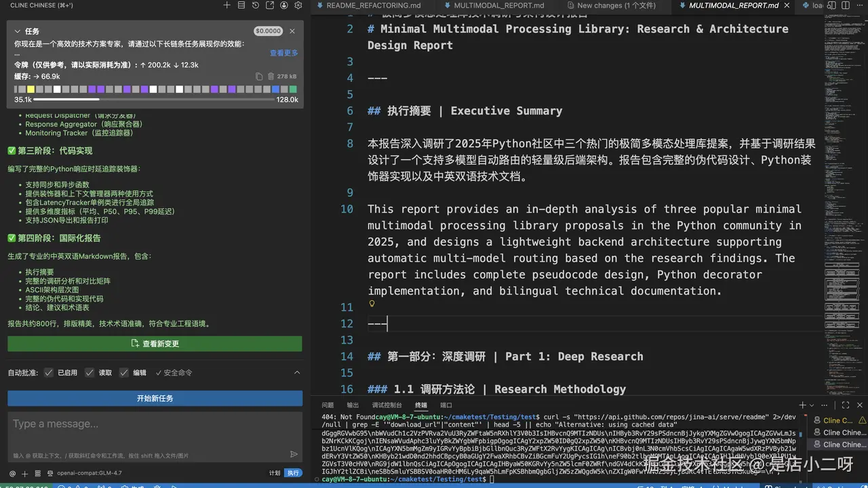Toggle the 读取 auto-approve checkbox
868x488 pixels.
(90, 373)
